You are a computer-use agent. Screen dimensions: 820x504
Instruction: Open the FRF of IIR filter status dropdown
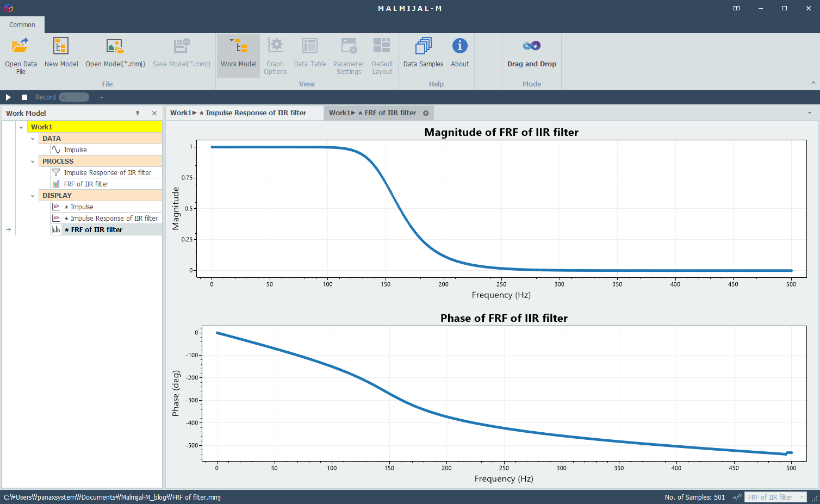[775, 497]
